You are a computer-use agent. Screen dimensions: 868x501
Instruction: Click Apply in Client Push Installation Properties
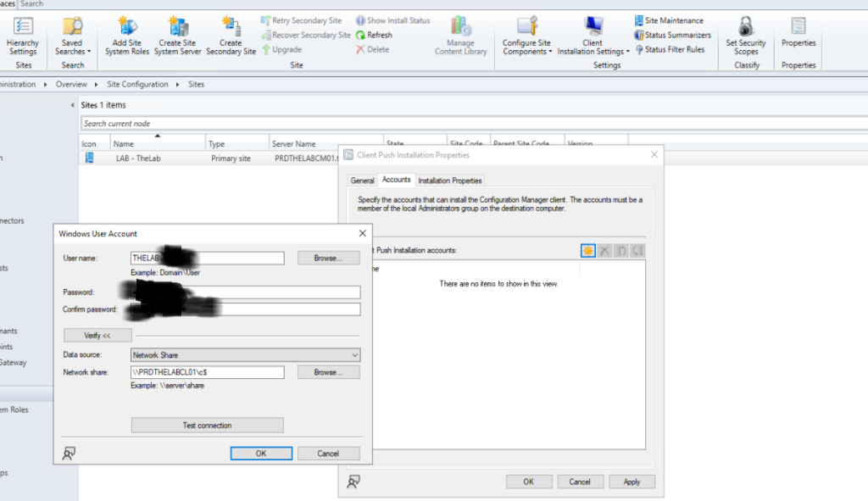point(632,482)
